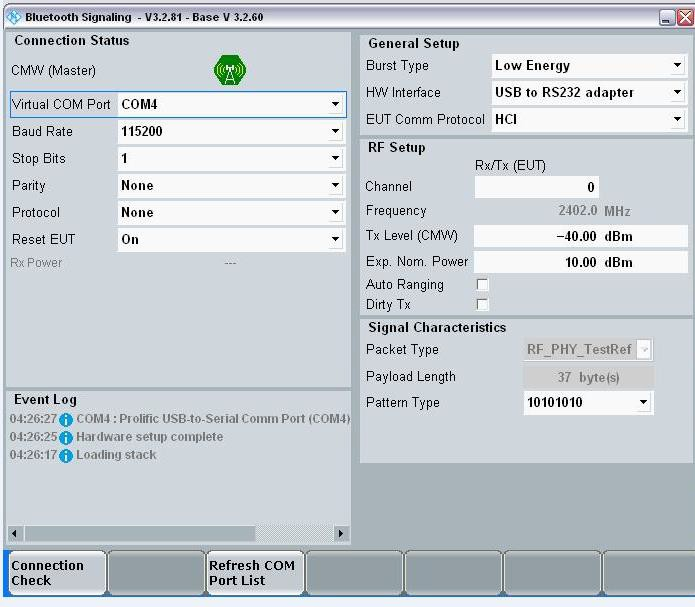Click the disabled Packet Type RF_PHY_TestRef dropdown

[x=588, y=350]
